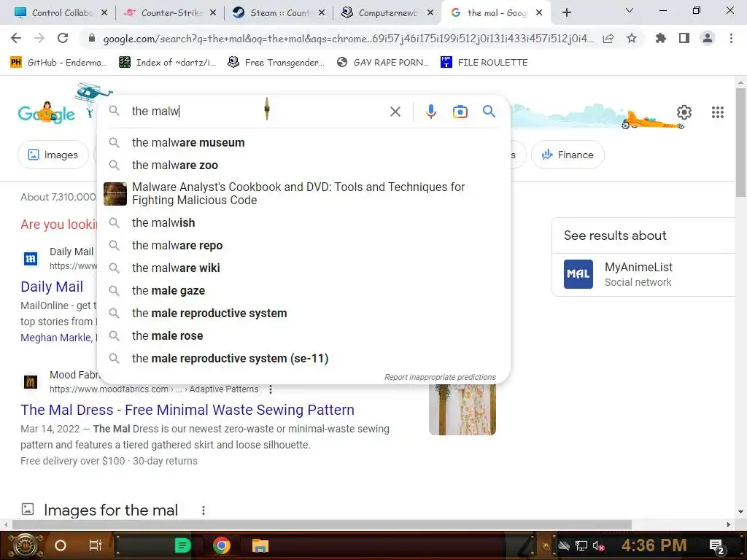747x560 pixels.
Task: Select suggestion 'the male gaze'
Action: point(303,290)
